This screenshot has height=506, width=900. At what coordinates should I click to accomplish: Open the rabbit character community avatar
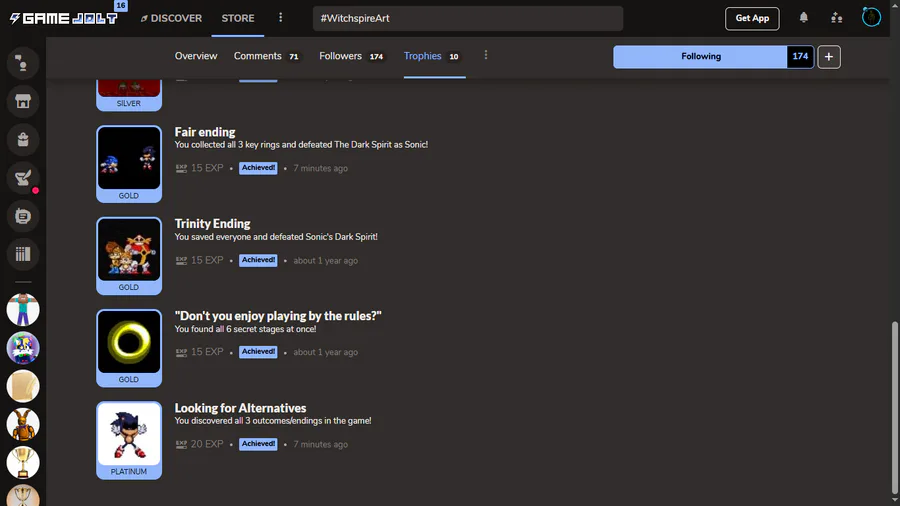point(23,425)
